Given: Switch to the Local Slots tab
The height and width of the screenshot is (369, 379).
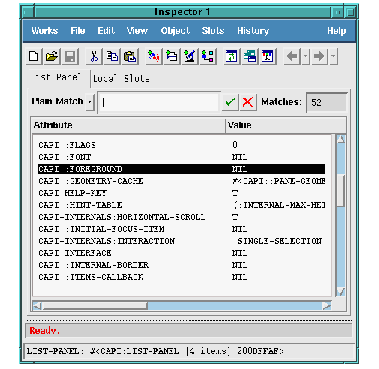Looking at the screenshot, I should tap(121, 79).
